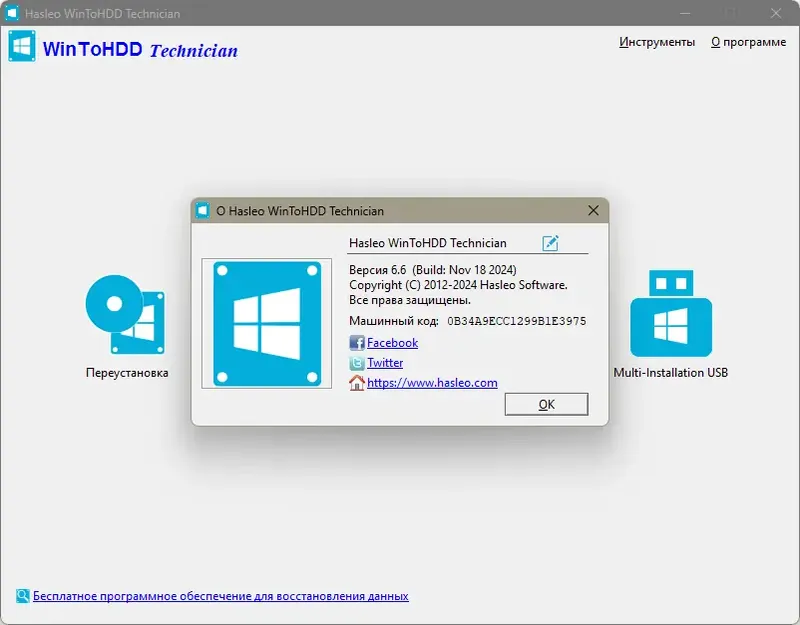Screen dimensions: 800x625
Task: Select the машинный код value text
Action: [x=517, y=322]
